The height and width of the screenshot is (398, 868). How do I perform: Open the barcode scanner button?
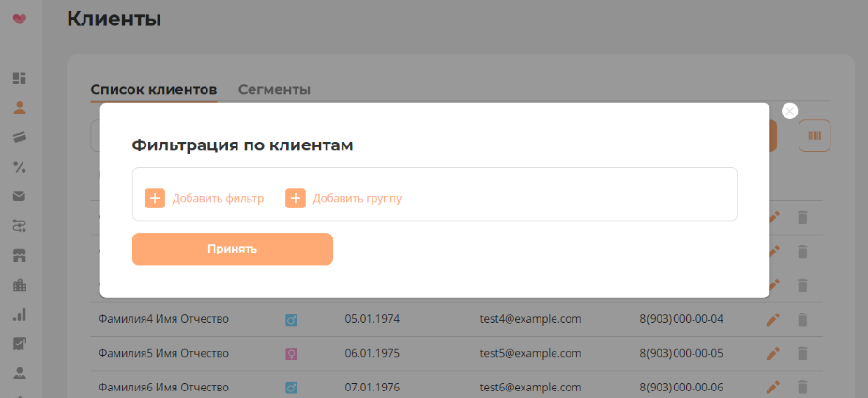814,136
